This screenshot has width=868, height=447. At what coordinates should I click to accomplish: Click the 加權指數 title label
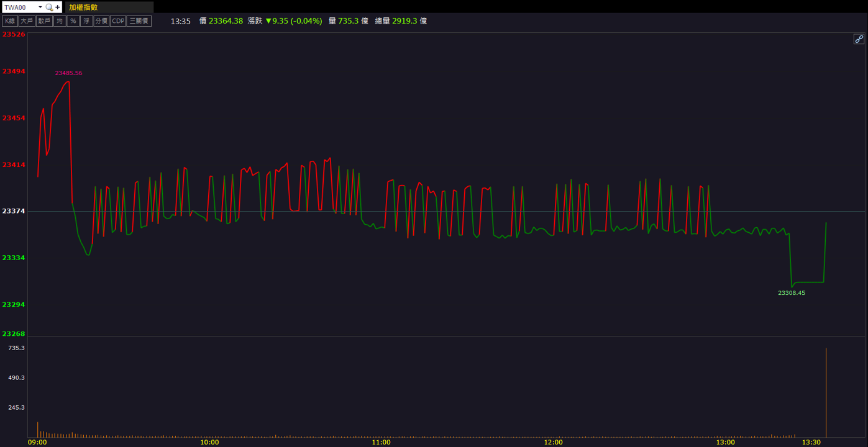(x=83, y=7)
